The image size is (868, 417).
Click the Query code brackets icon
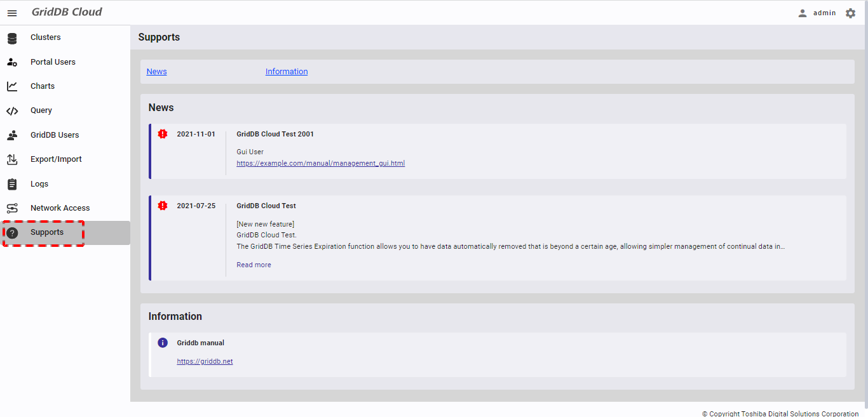pos(12,111)
